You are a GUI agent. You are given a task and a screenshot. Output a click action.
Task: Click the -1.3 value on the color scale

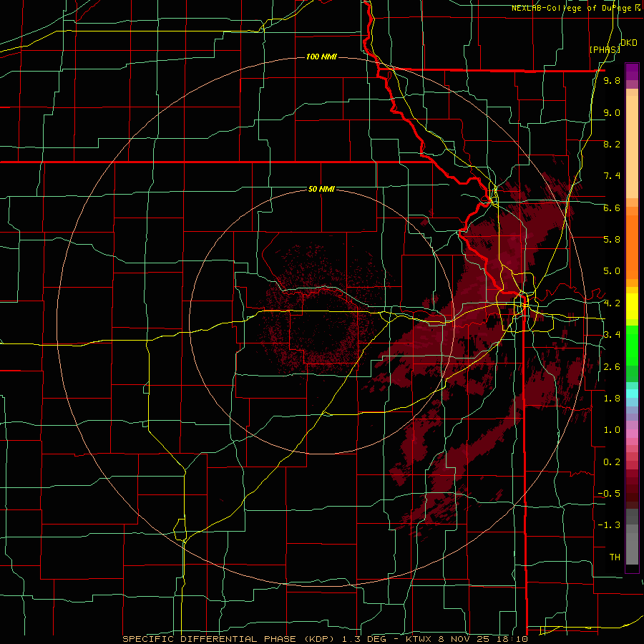click(609, 525)
